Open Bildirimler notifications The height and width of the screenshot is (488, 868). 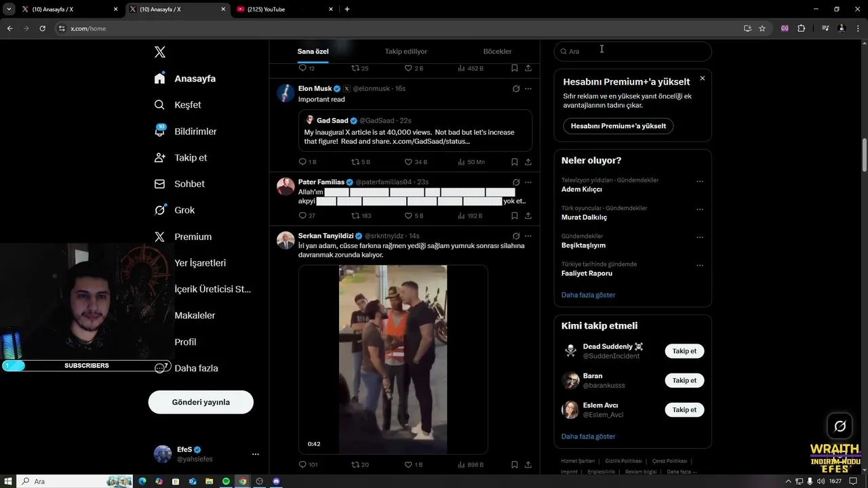185,131
